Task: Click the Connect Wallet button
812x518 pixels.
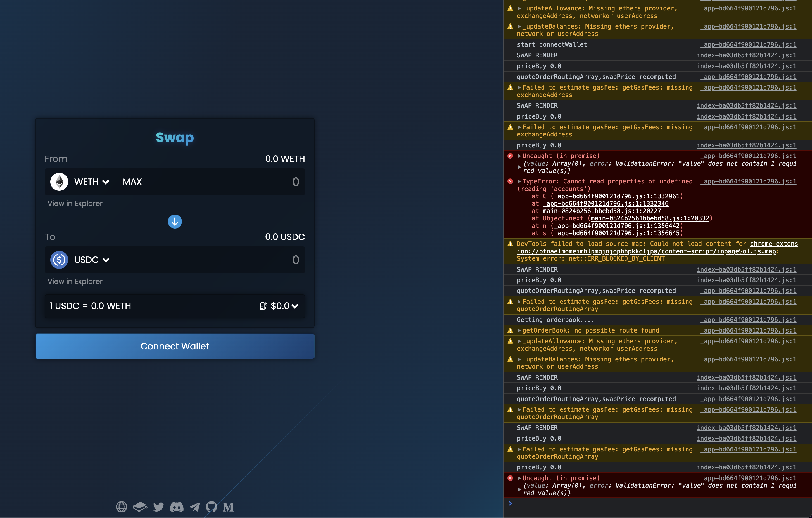Action: tap(175, 346)
